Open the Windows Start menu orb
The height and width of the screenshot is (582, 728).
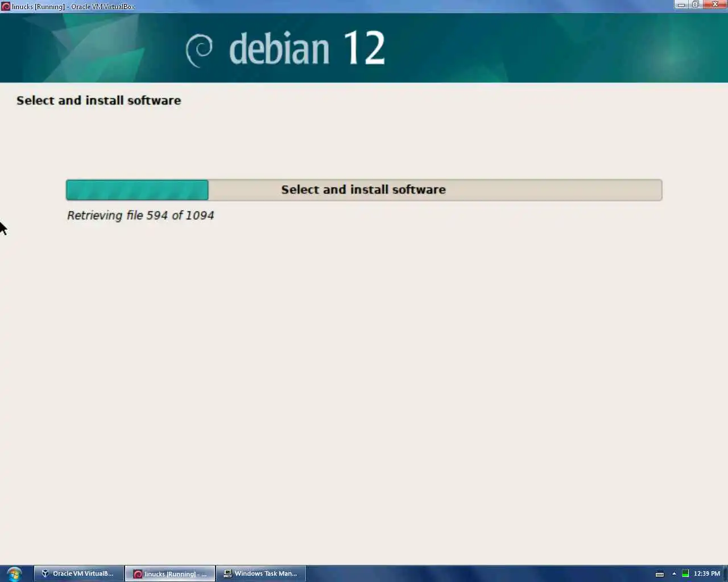[x=14, y=573]
